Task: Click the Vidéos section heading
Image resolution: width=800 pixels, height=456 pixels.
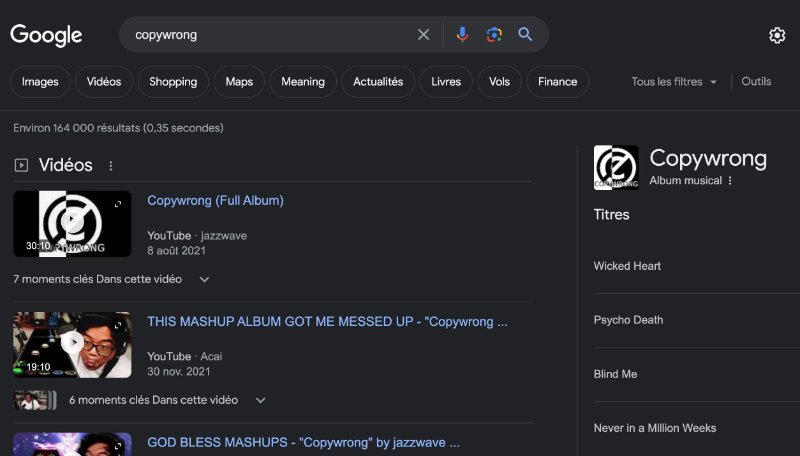Action: (66, 165)
